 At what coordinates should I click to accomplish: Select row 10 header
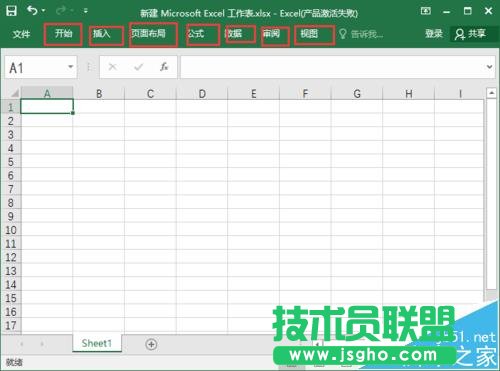pyautogui.click(x=11, y=230)
